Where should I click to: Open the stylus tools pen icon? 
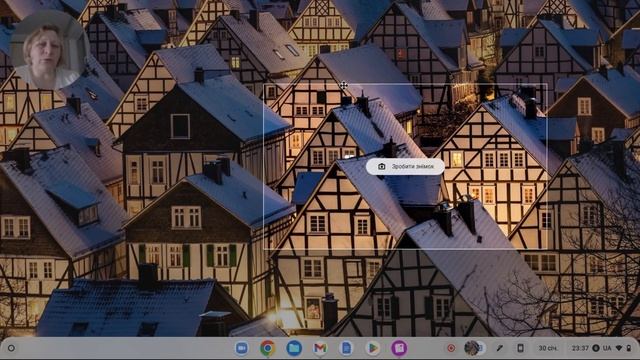(x=500, y=348)
